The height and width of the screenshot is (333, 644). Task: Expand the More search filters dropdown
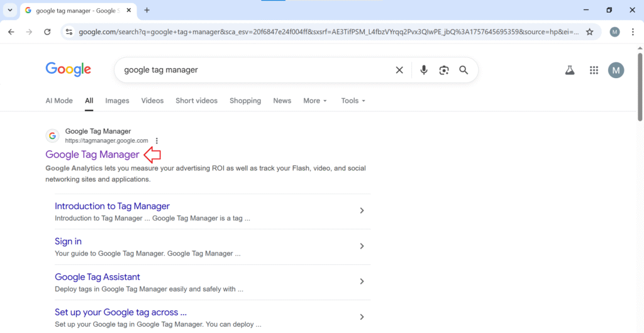point(315,101)
